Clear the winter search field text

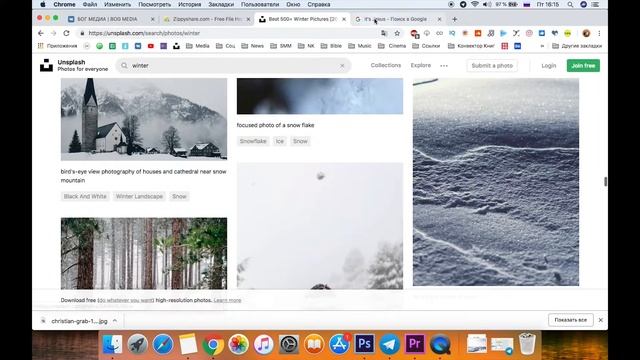(x=342, y=66)
